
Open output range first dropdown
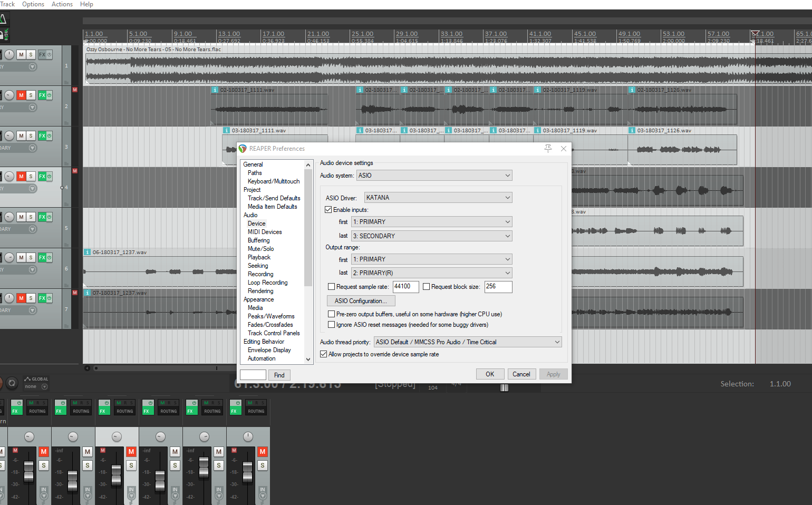(432, 259)
